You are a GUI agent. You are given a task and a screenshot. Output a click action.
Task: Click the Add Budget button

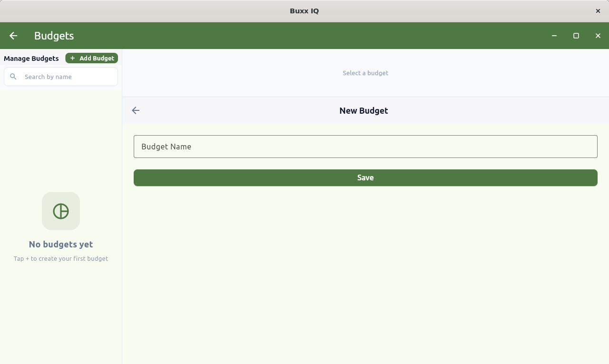[91, 58]
